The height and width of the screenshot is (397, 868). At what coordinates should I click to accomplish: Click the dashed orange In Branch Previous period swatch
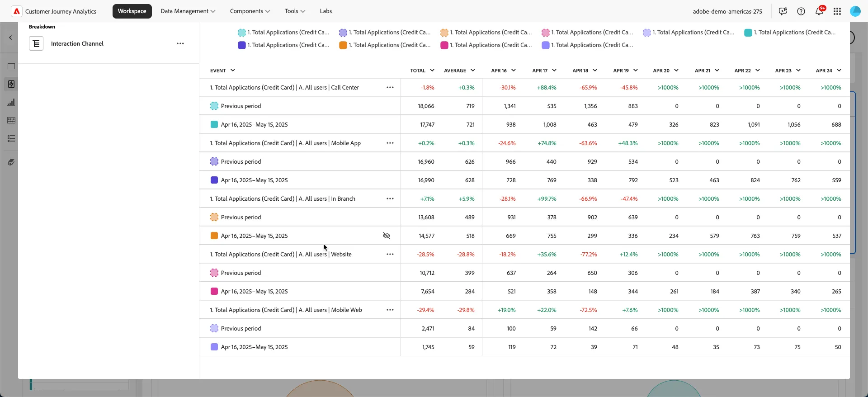pyautogui.click(x=214, y=217)
